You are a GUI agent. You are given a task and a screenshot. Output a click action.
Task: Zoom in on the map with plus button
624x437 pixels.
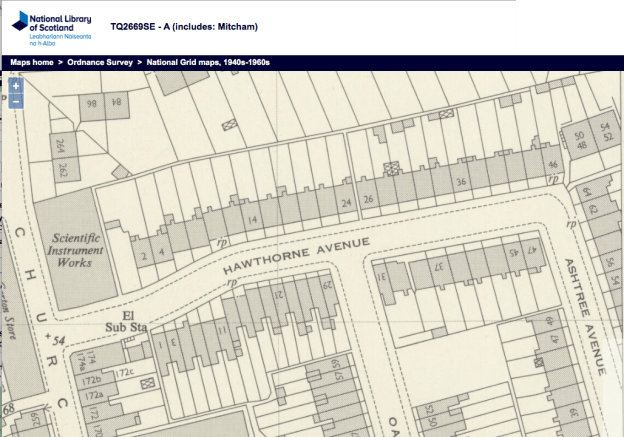point(16,86)
